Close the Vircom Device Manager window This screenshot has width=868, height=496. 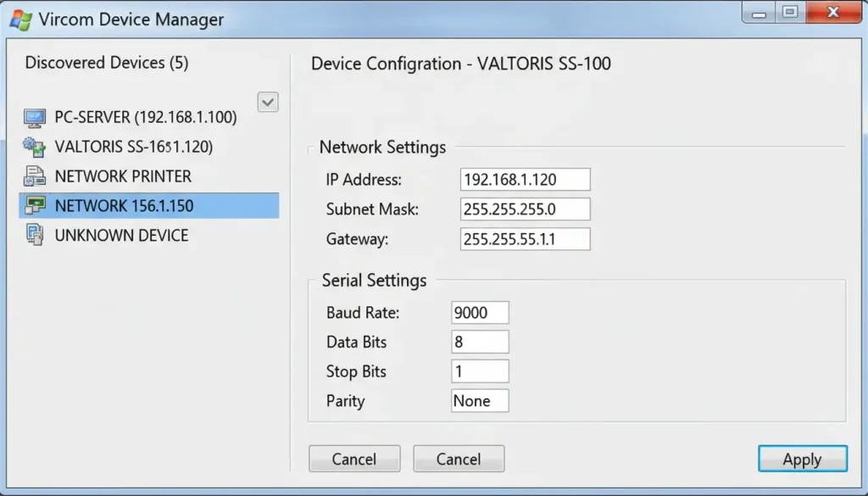click(833, 12)
